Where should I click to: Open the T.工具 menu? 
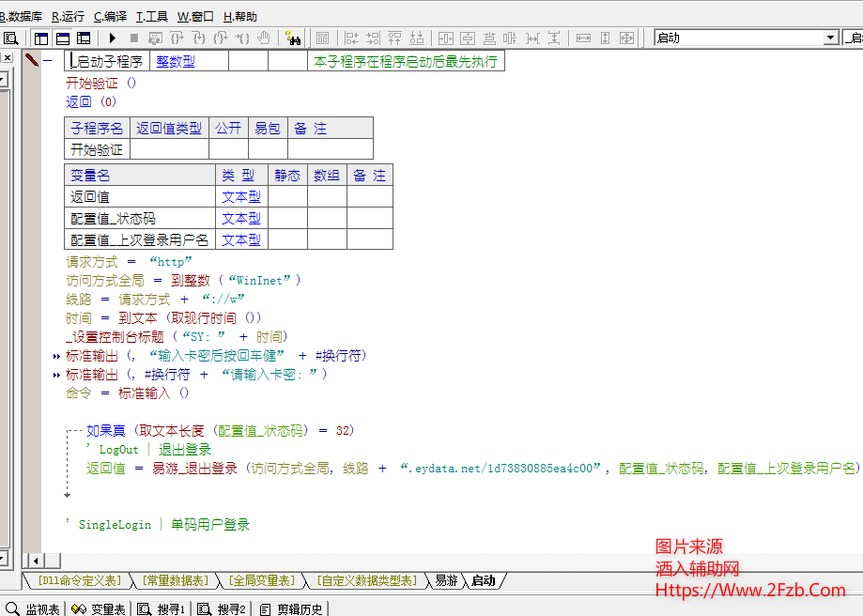click(151, 16)
